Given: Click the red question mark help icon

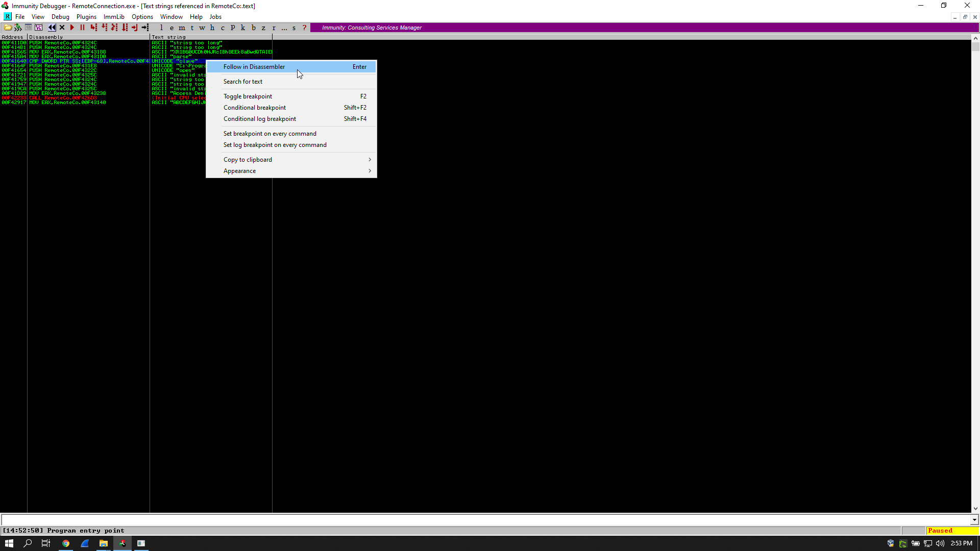Looking at the screenshot, I should click(x=304, y=28).
